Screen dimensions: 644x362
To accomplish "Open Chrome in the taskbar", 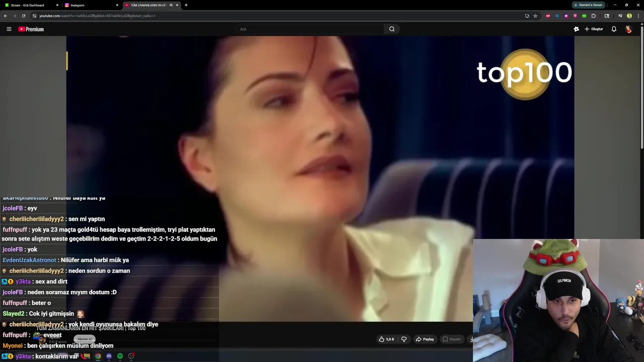I will (98, 356).
